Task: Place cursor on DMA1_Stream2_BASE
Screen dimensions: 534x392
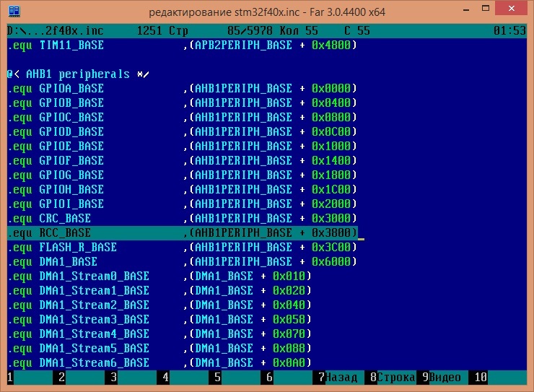Action: [x=95, y=305]
